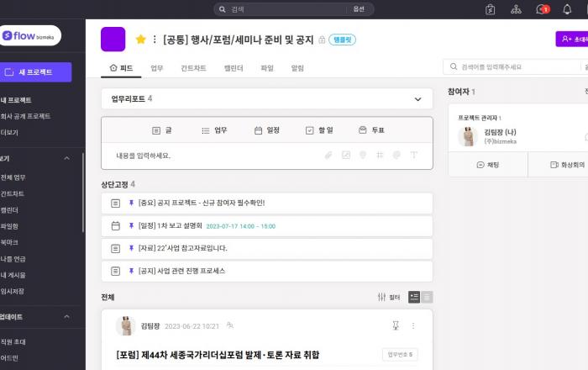Open text formatting T icon
Screen dimensions: 588x370
(x=413, y=155)
